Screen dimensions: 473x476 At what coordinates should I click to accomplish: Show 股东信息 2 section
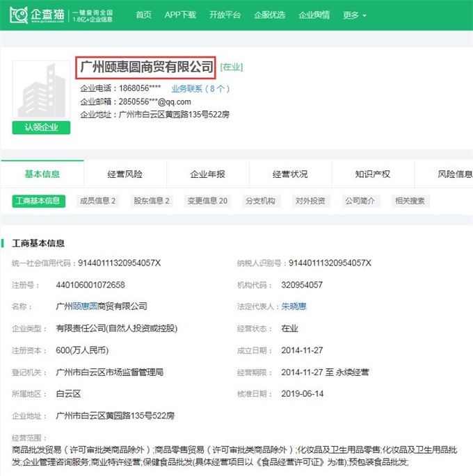coord(151,201)
